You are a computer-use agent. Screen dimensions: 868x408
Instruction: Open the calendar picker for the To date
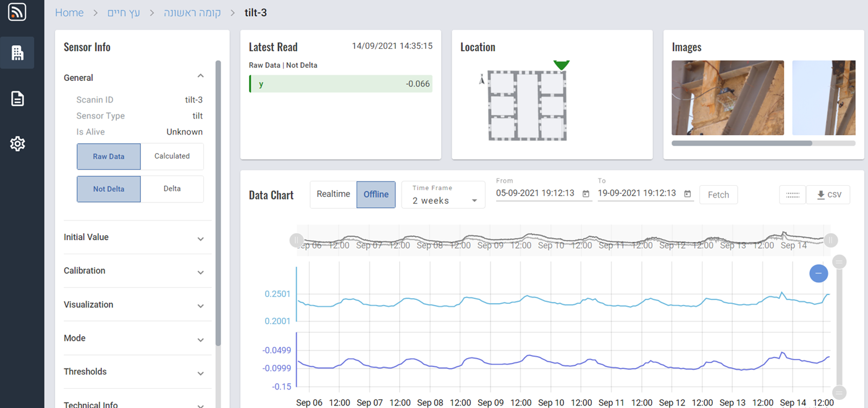[x=688, y=194]
